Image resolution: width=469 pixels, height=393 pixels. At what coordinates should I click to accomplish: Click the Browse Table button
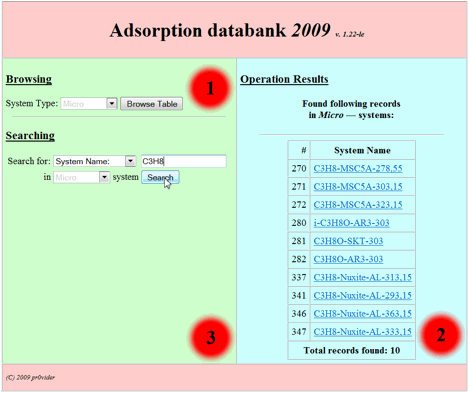152,104
